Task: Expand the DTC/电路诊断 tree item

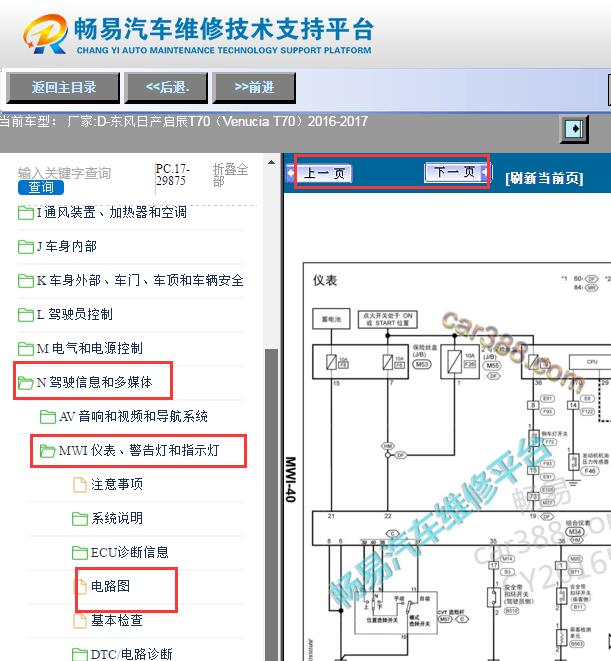Action: pos(131,654)
